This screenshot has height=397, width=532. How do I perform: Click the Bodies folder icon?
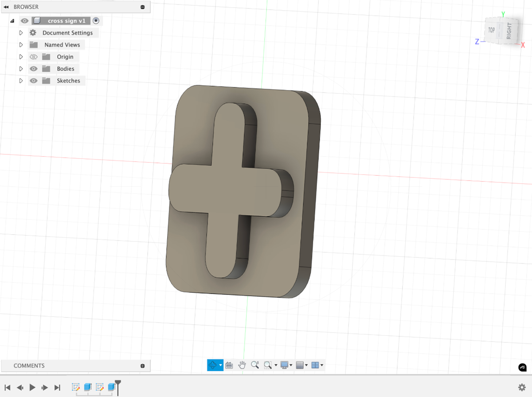46,69
